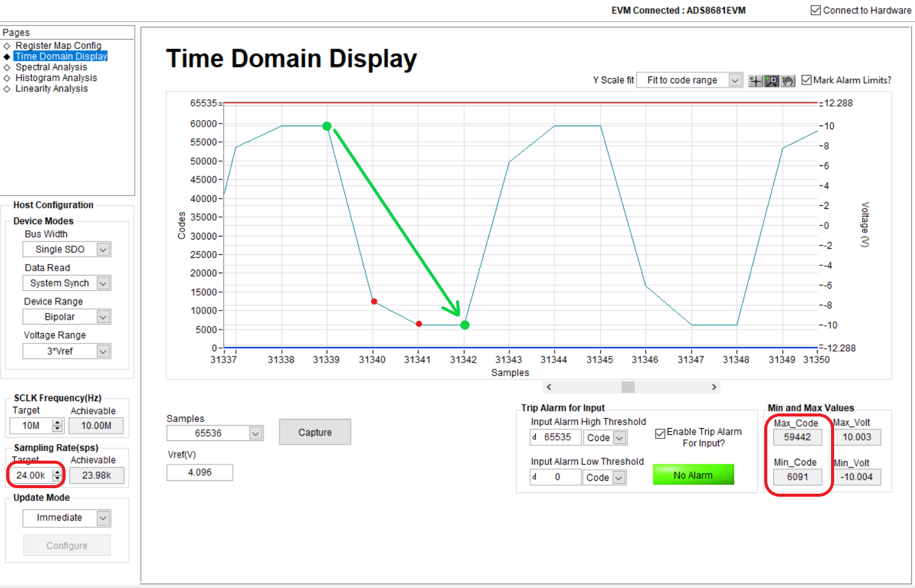Image resolution: width=915 pixels, height=588 pixels.
Task: Click the left arrow on the graph scrollbar
Action: click(x=549, y=386)
